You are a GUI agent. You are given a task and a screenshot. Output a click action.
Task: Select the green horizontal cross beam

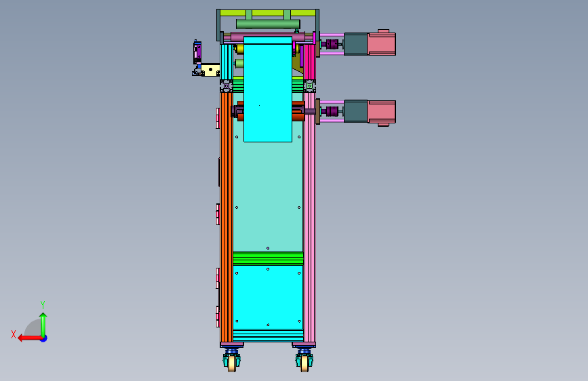pos(268,258)
